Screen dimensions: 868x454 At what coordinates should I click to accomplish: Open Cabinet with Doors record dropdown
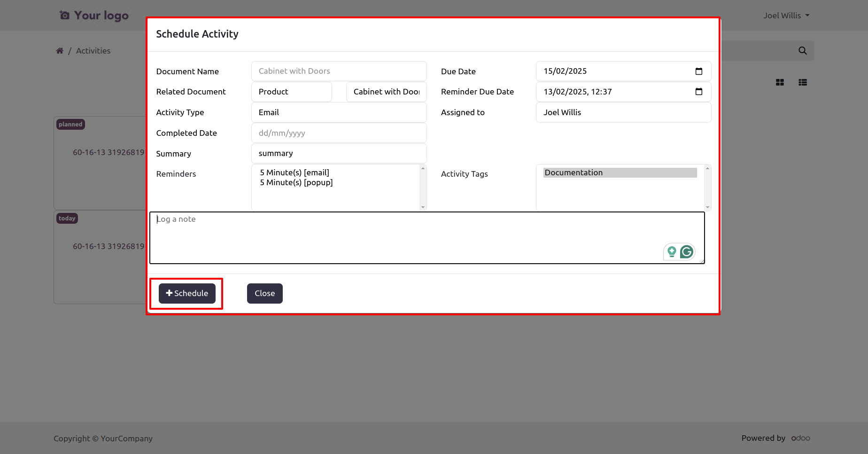tap(387, 92)
